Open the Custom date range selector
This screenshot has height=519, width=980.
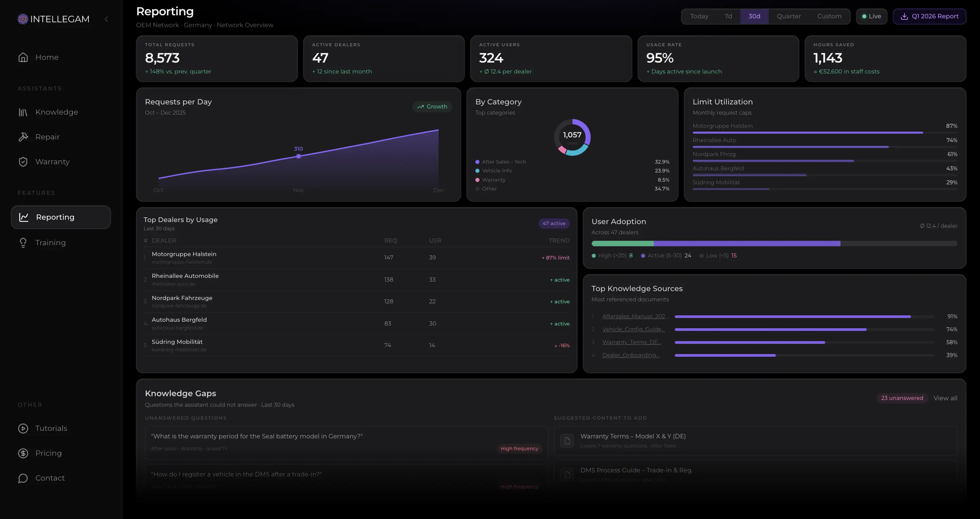pyautogui.click(x=829, y=16)
